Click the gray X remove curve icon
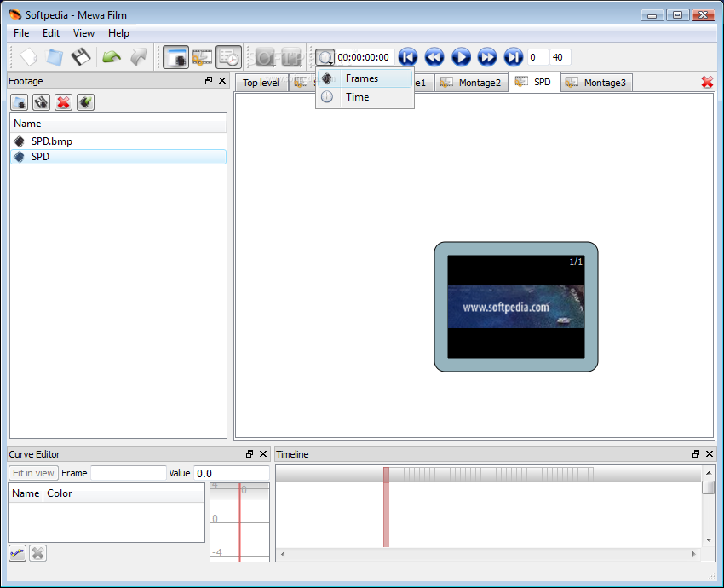Image resolution: width=724 pixels, height=588 pixels. click(x=37, y=553)
